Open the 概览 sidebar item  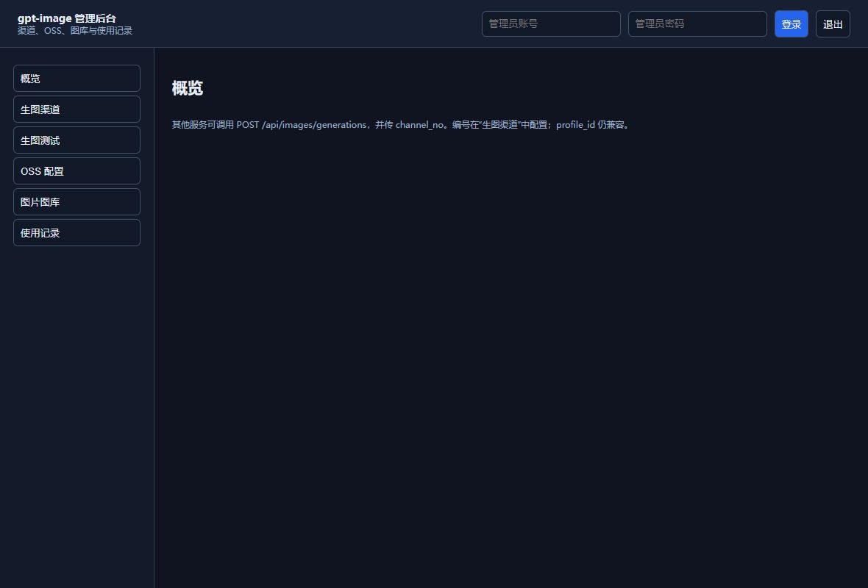pyautogui.click(x=77, y=79)
